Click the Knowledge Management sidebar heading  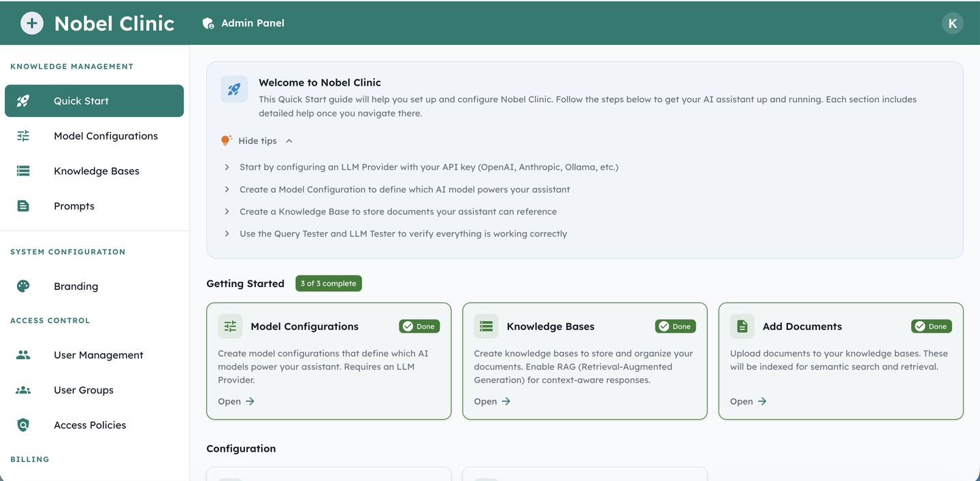(x=72, y=67)
